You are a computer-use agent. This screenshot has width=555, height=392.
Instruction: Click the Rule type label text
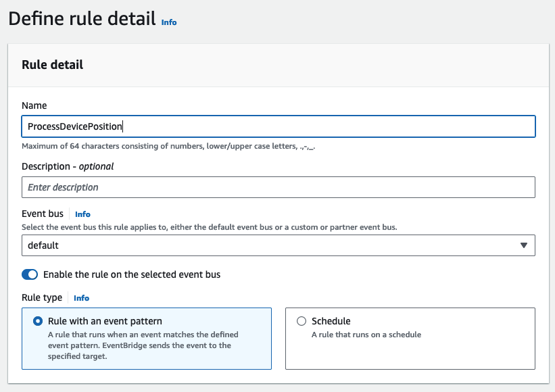[x=42, y=297]
